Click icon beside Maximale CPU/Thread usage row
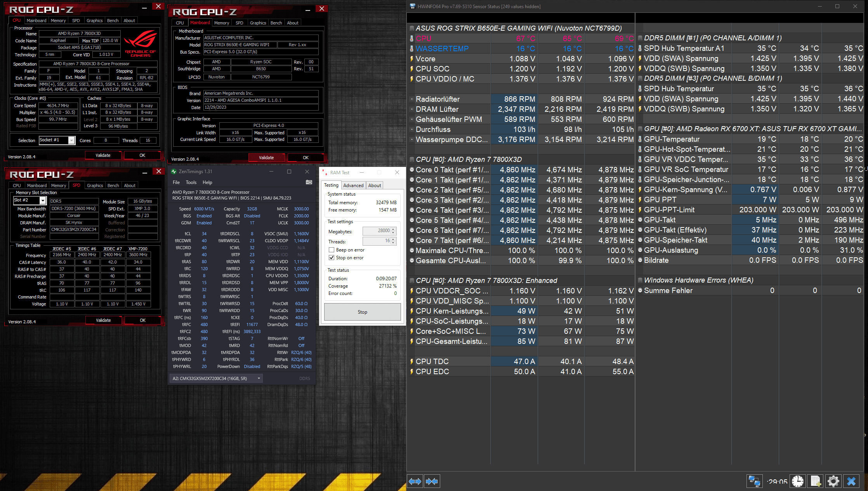868x491 pixels. (x=411, y=250)
